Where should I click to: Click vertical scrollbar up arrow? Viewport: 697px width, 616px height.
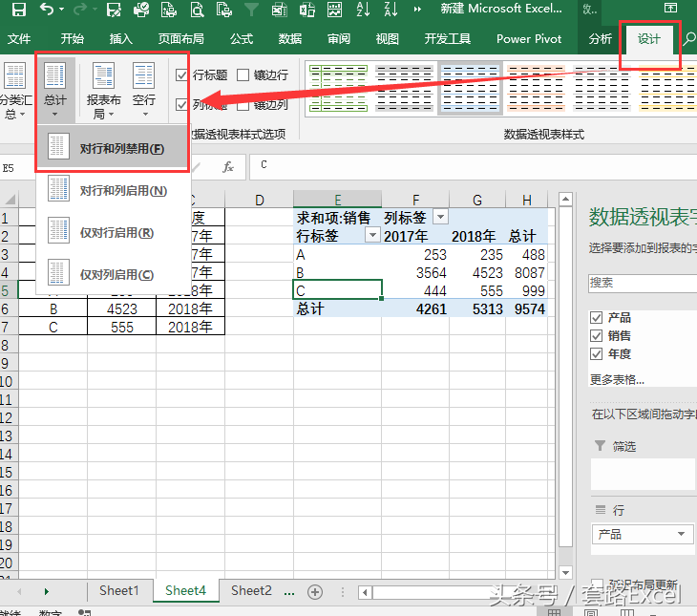(565, 199)
